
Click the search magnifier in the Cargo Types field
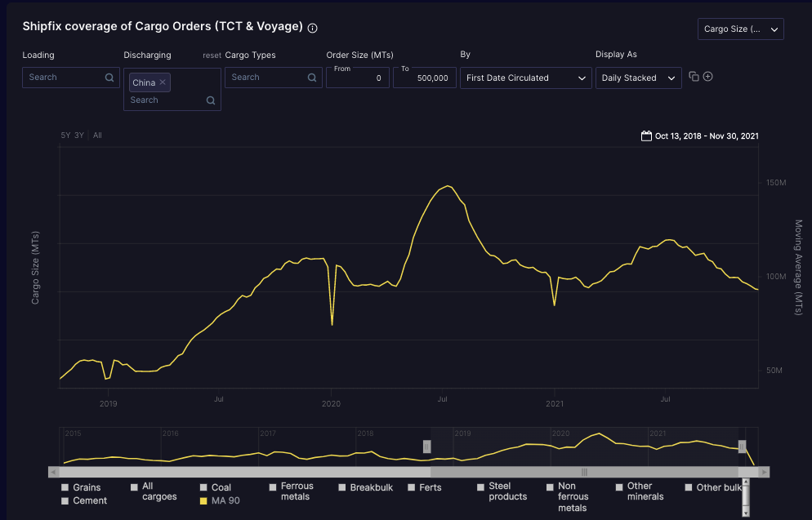click(312, 77)
